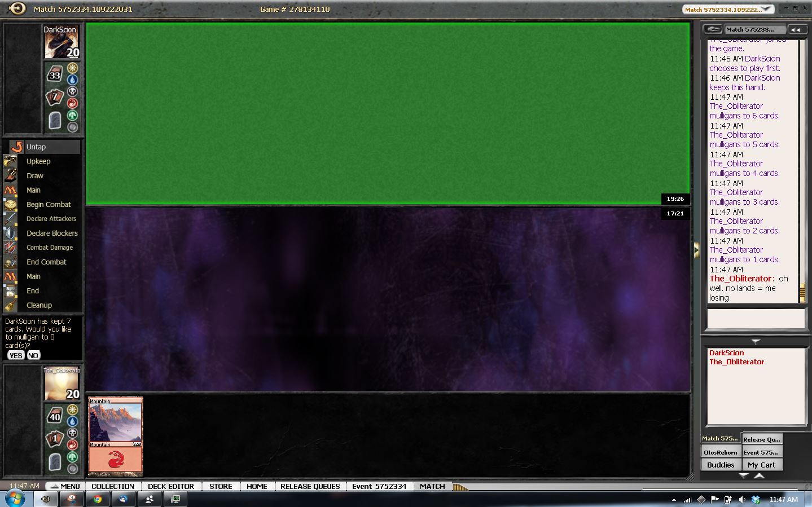Click the chat message input field

click(x=756, y=319)
